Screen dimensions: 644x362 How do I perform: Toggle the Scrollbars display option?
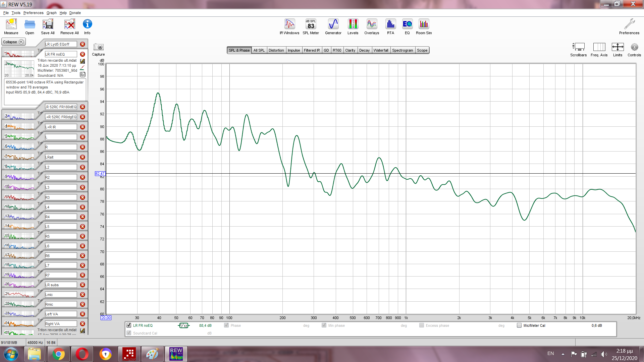(x=578, y=47)
